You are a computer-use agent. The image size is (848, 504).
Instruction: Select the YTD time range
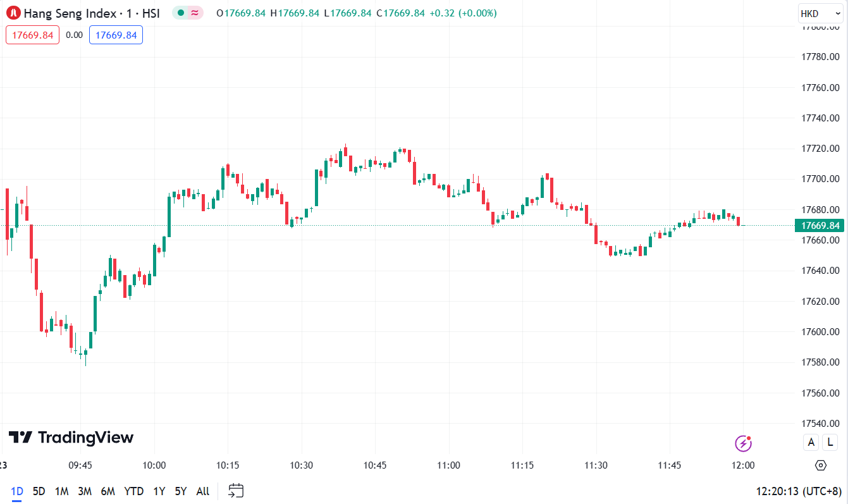click(x=133, y=491)
